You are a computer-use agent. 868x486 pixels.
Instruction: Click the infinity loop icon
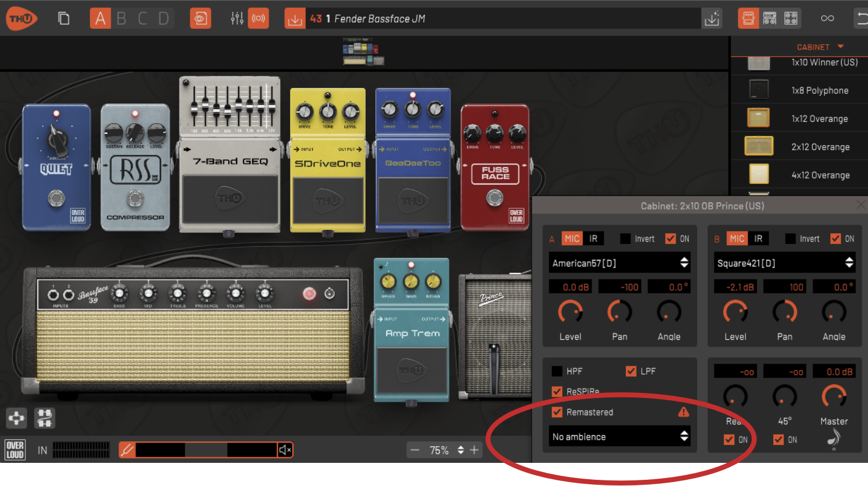pyautogui.click(x=827, y=19)
